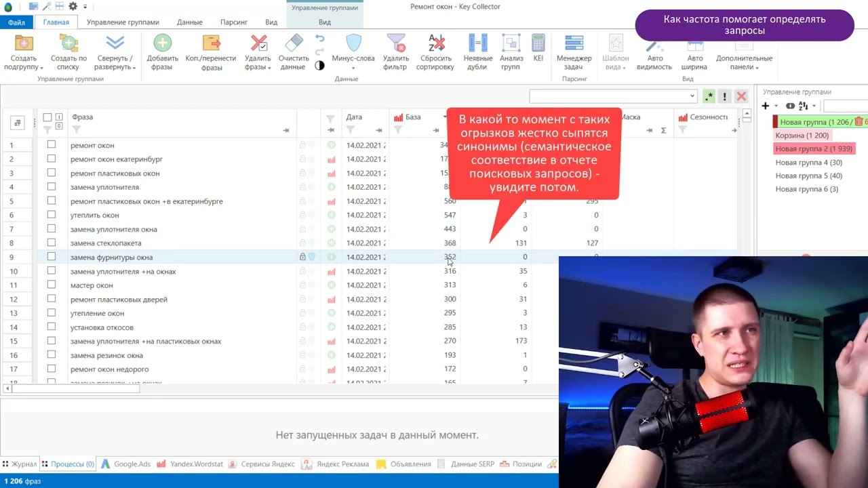The image size is (868, 488).
Task: Click lock icon in замена фурнитуры окна row
Action: tap(302, 257)
